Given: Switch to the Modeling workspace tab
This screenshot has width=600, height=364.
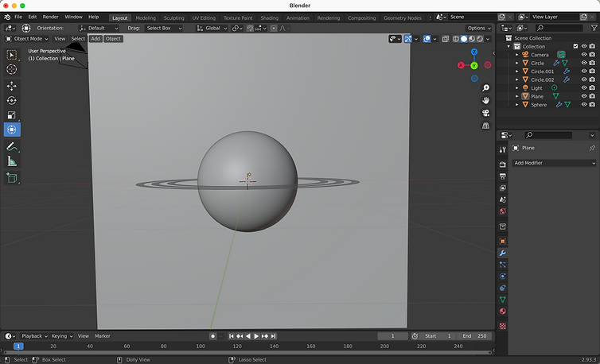Looking at the screenshot, I should pos(146,18).
